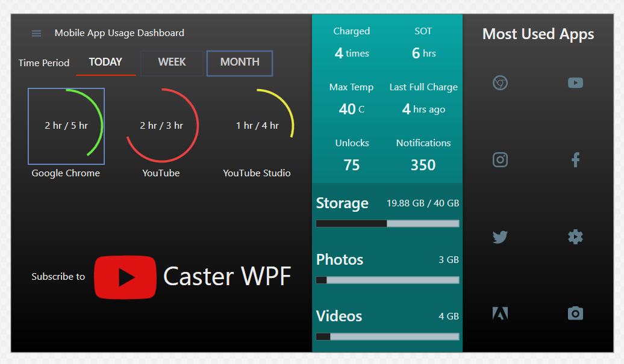Click the Time Period label
This screenshot has height=364, width=624.
[44, 63]
